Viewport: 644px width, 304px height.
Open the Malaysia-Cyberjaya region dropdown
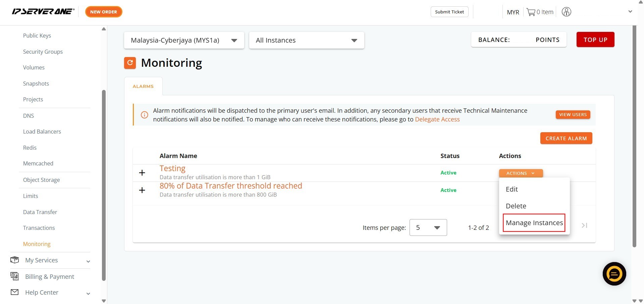pyautogui.click(x=184, y=40)
